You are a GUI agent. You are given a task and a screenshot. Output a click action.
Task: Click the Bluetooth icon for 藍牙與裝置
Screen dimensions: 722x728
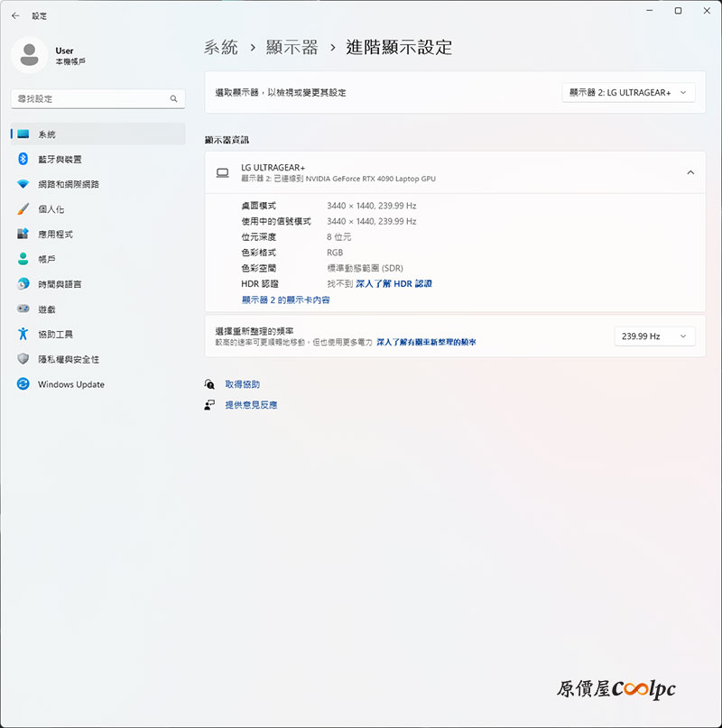[x=23, y=159]
